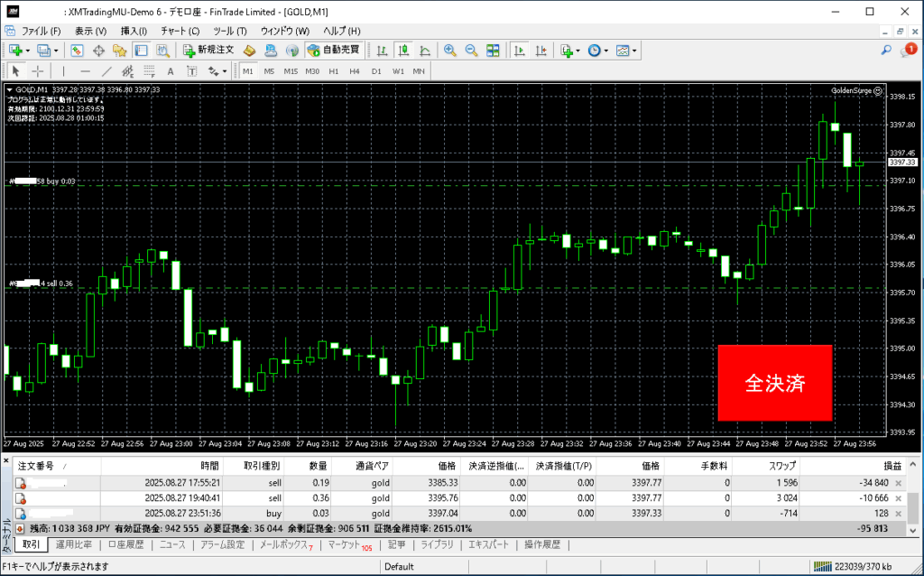Select the Fibonacci retracement tool
Viewport: 924px width, 576px height.
[x=148, y=71]
